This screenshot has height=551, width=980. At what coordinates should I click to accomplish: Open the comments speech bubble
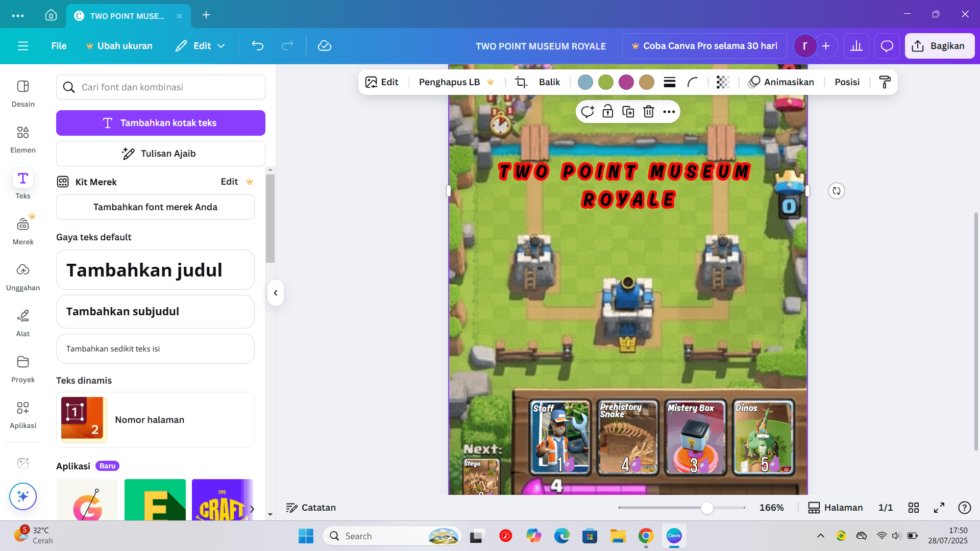coord(887,46)
